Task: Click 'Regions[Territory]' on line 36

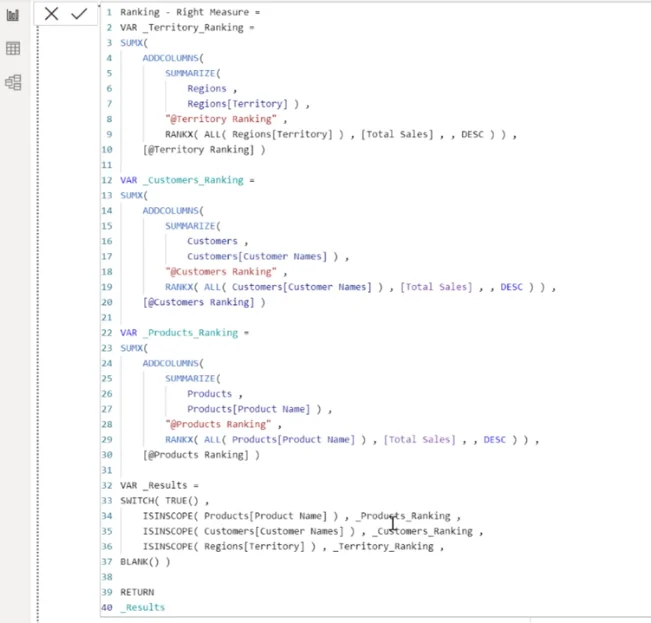Action: [x=254, y=547]
